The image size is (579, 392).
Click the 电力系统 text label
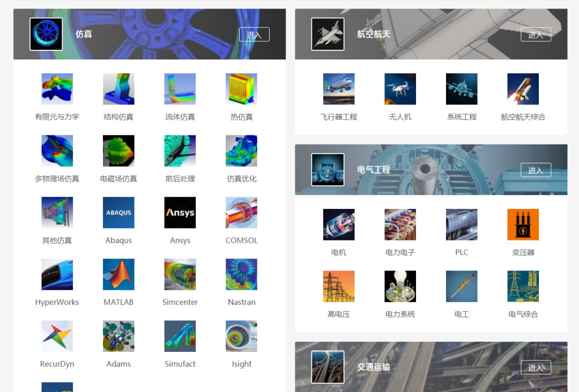pos(400,314)
